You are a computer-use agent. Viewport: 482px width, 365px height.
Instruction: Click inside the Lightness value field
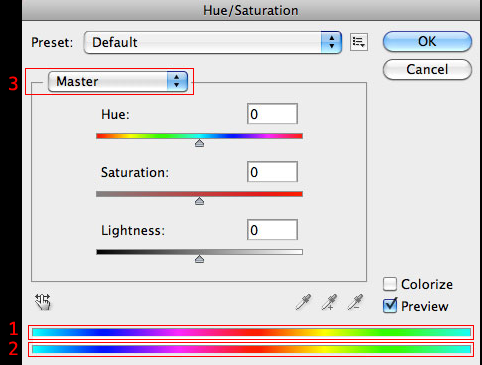(272, 230)
